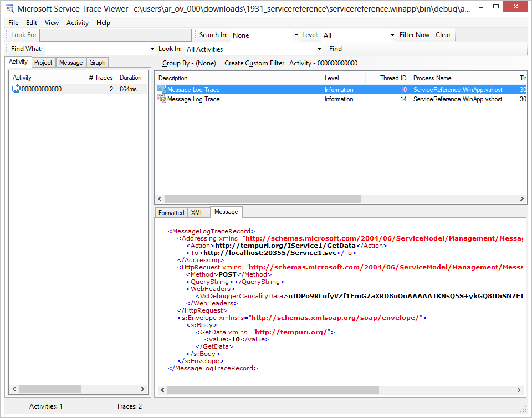Click the closing MessageLogTraceRecord tag
The height and width of the screenshot is (418, 532).
pyautogui.click(x=213, y=368)
